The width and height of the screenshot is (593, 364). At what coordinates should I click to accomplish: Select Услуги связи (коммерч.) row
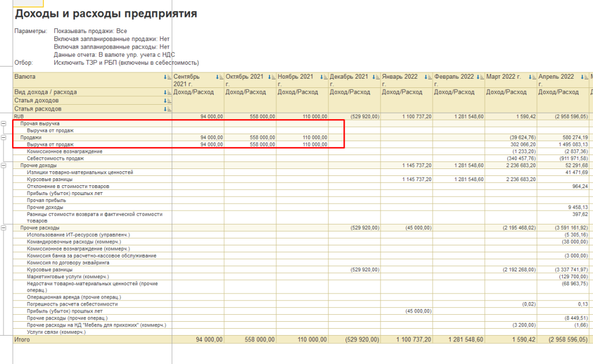[56, 332]
